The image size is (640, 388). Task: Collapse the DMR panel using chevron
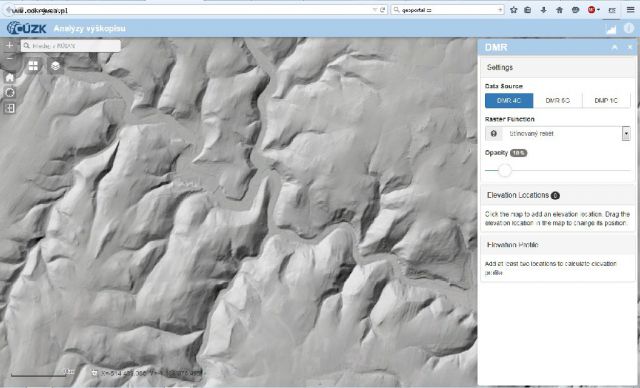[615, 47]
